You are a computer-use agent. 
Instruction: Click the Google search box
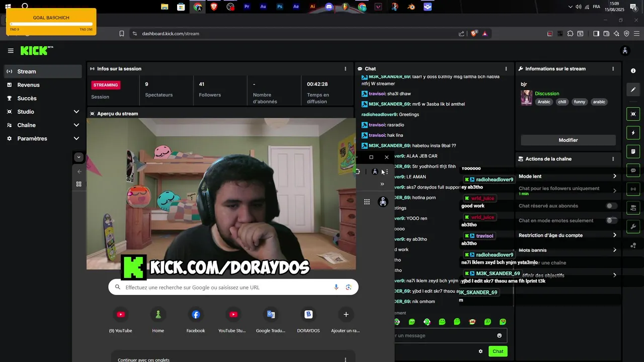[x=233, y=287]
